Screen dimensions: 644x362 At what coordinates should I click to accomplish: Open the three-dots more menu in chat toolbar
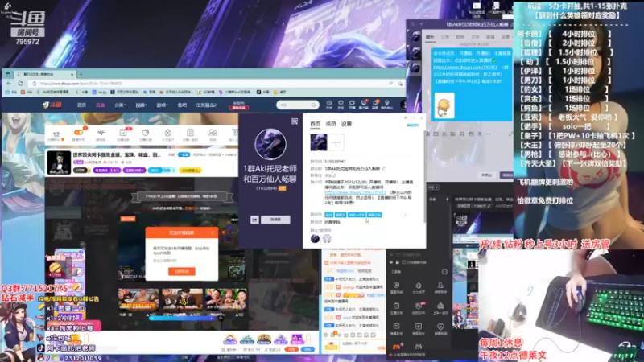pyautogui.click(x=488, y=134)
